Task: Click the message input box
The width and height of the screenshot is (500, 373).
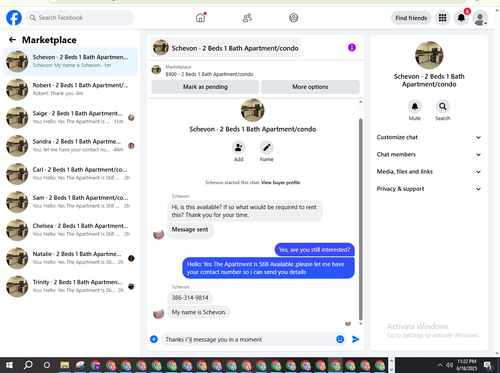Action: pos(248,339)
